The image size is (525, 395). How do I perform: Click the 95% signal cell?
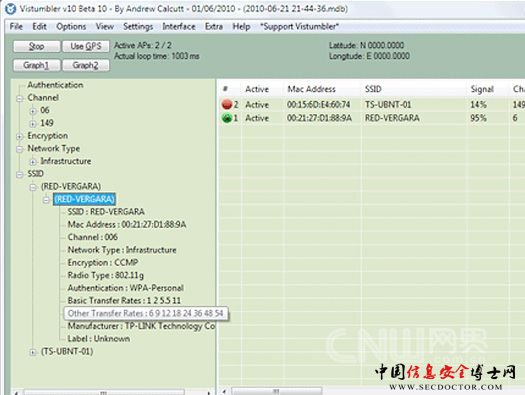[x=478, y=118]
